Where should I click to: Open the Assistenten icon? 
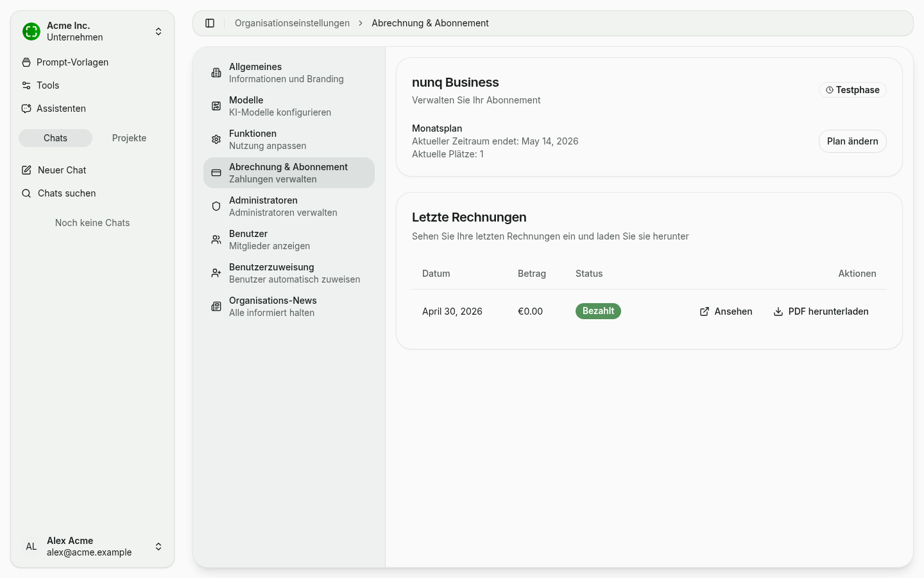point(26,109)
